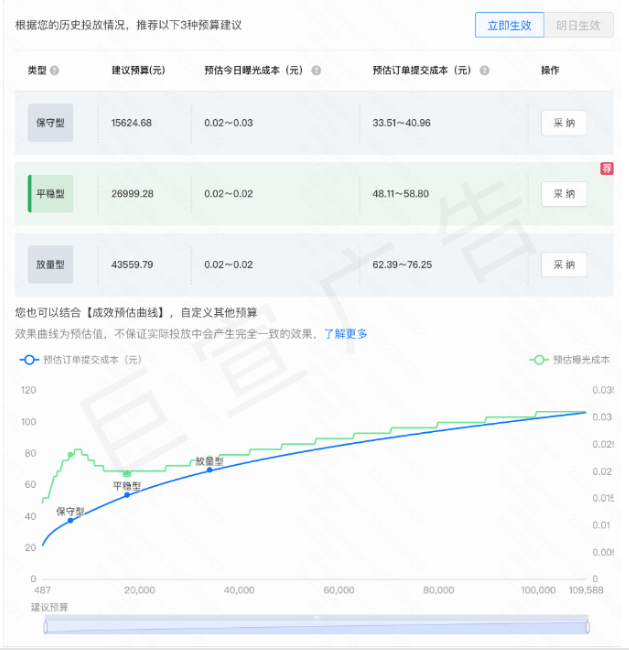Click budget value 43559.79
629x650 pixels.
[x=132, y=265]
